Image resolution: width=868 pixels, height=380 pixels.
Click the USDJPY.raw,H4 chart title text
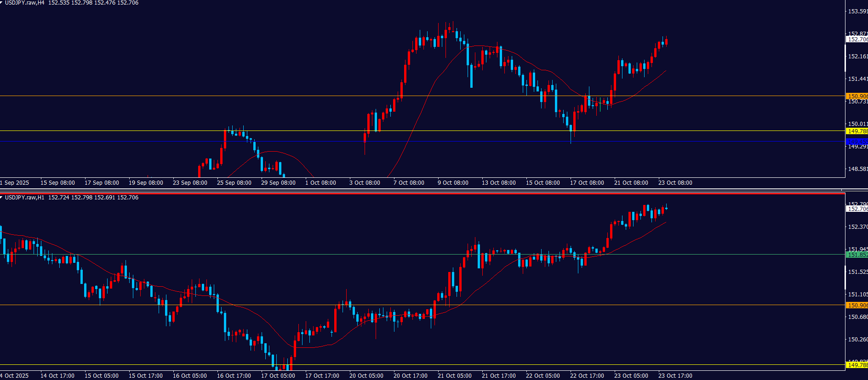[x=25, y=3]
